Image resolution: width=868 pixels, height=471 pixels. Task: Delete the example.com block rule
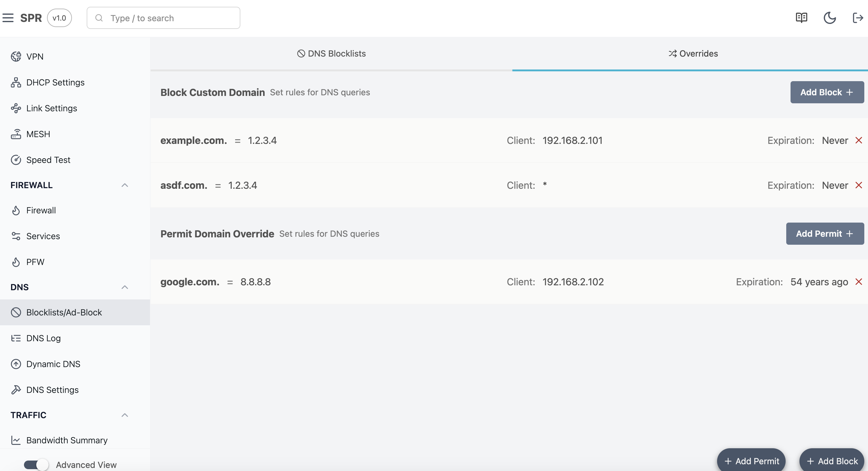click(859, 140)
